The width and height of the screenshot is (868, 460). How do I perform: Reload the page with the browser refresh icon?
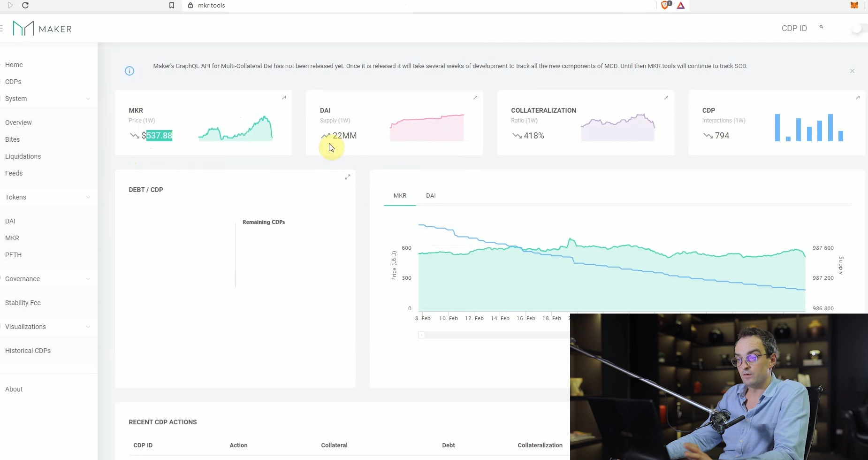pos(25,5)
